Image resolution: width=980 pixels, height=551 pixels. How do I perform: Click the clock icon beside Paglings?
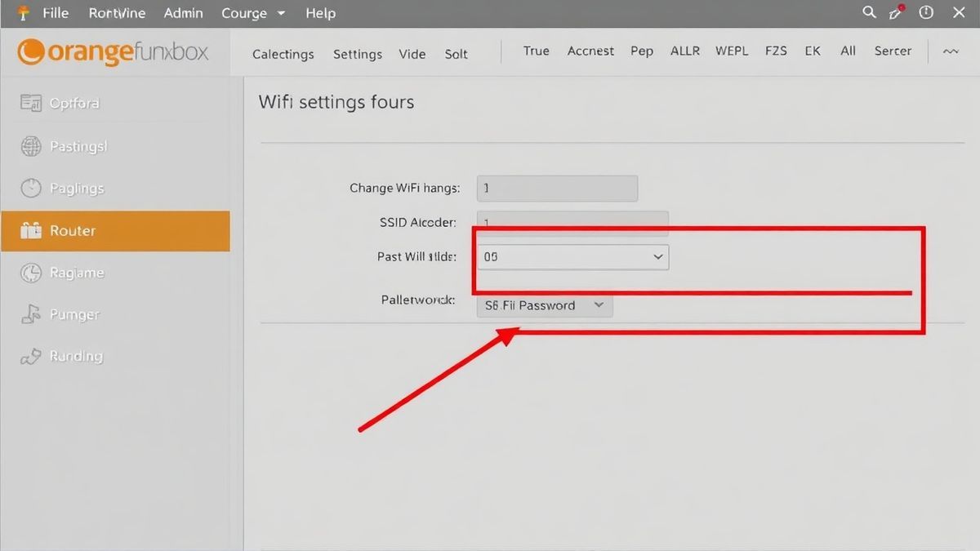[30, 188]
